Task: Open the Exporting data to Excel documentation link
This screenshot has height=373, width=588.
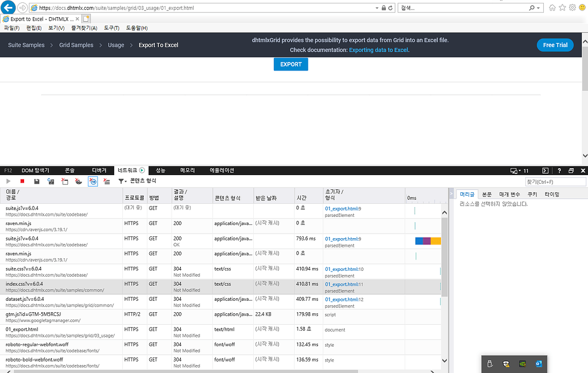Action: coord(378,50)
